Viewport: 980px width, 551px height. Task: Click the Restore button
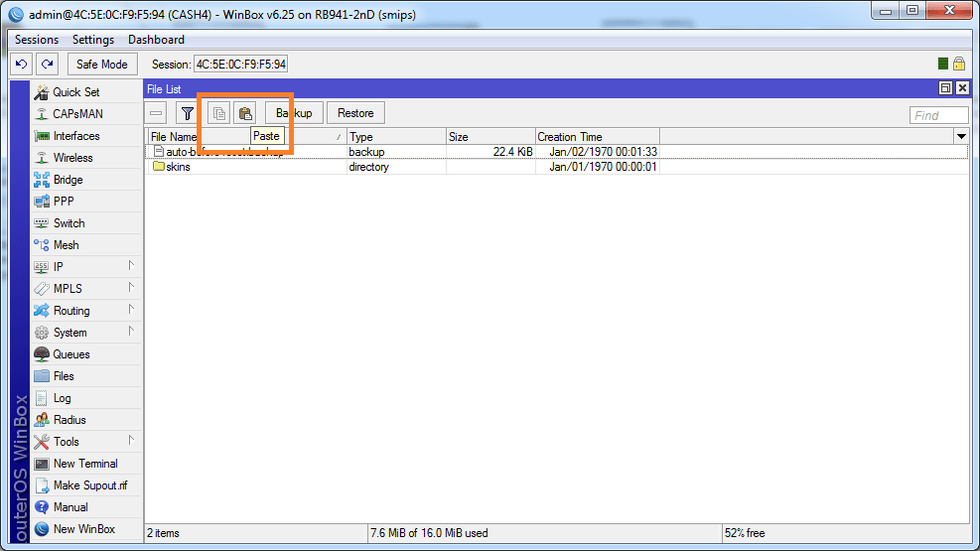coord(355,113)
